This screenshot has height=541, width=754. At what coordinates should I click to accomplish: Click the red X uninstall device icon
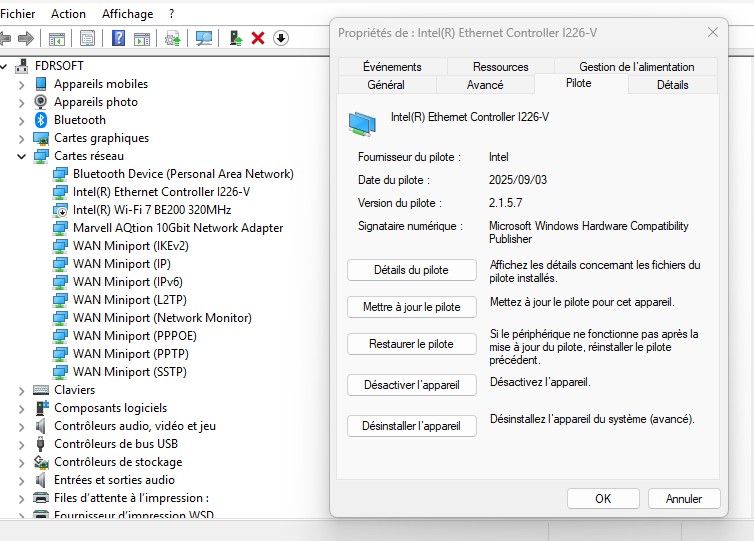pyautogui.click(x=258, y=38)
